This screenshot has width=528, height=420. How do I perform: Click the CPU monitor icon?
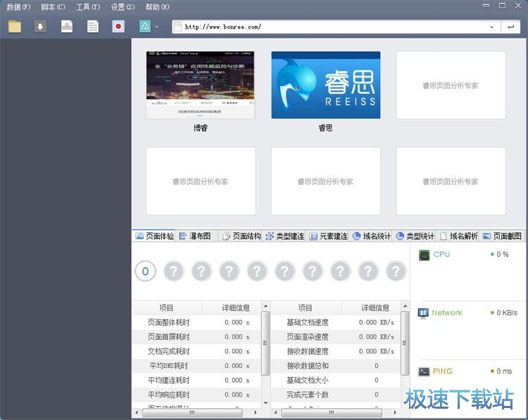(x=424, y=255)
